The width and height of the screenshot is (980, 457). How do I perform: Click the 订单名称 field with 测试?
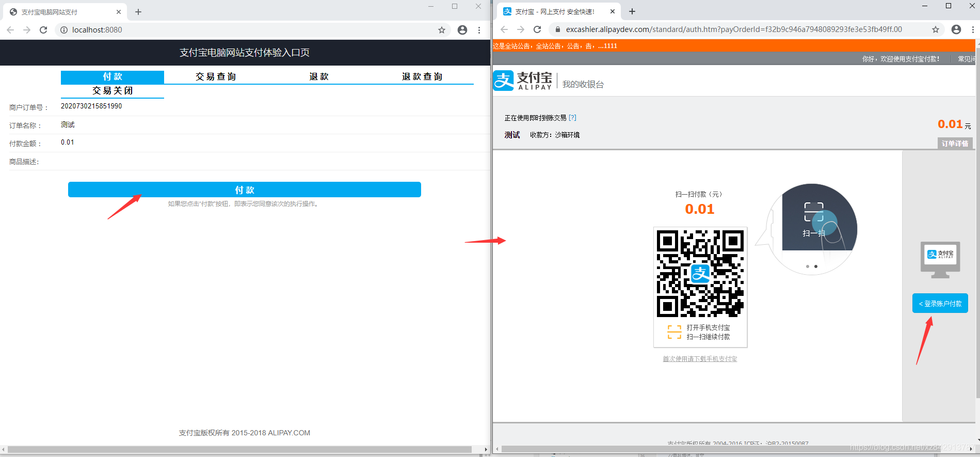click(275, 125)
